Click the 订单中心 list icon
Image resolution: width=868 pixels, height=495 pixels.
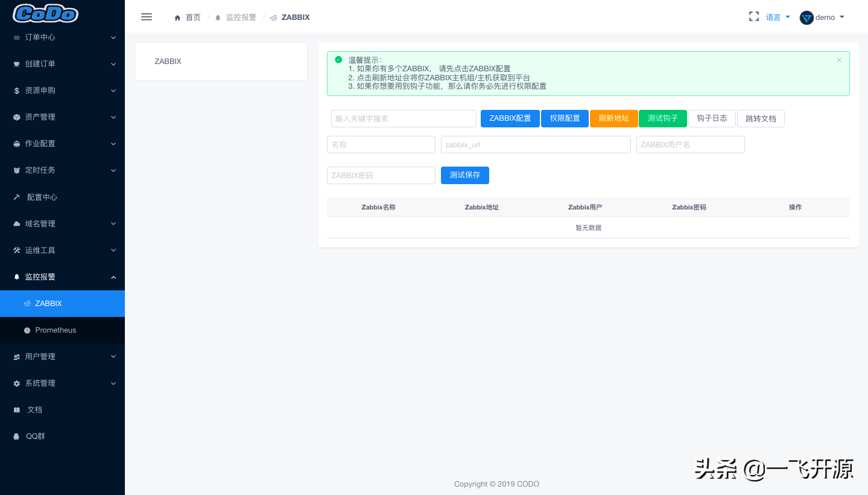[16, 37]
